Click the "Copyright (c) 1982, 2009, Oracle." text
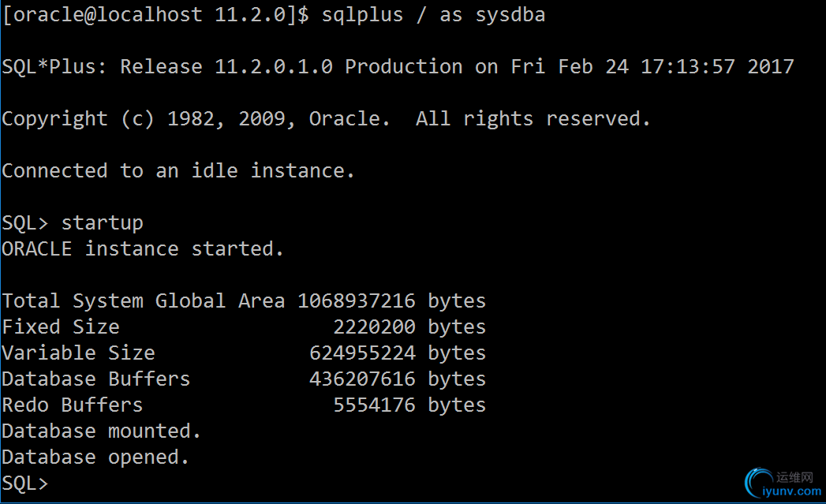 196,119
